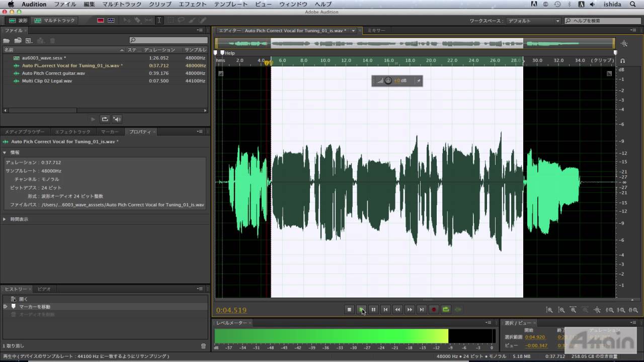This screenshot has width=644, height=362.
Task: Zoom to selection icon
Action: pyautogui.click(x=633, y=310)
